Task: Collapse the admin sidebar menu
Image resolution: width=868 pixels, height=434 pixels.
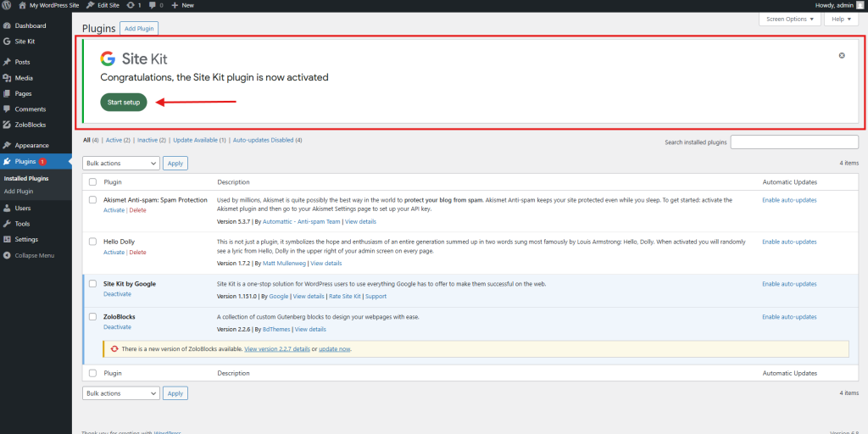Action: (34, 255)
